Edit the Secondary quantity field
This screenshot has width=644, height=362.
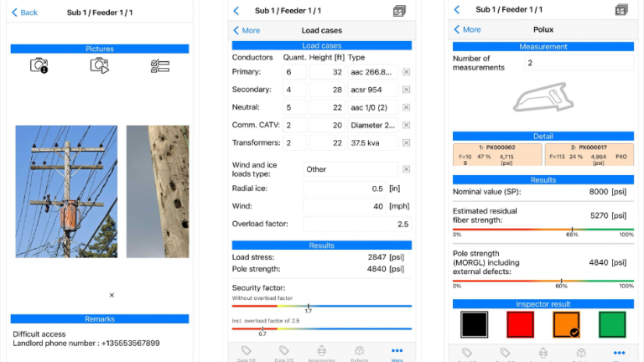pyautogui.click(x=294, y=90)
